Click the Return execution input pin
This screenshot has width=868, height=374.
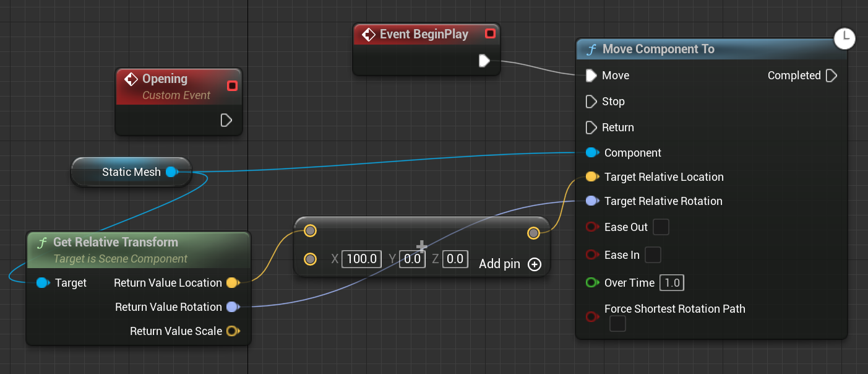tap(591, 128)
